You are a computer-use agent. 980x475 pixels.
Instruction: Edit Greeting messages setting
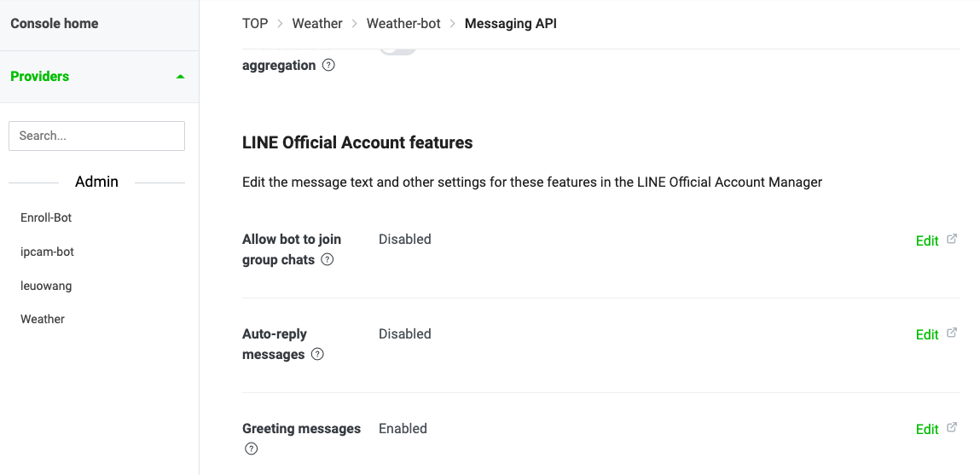click(927, 429)
